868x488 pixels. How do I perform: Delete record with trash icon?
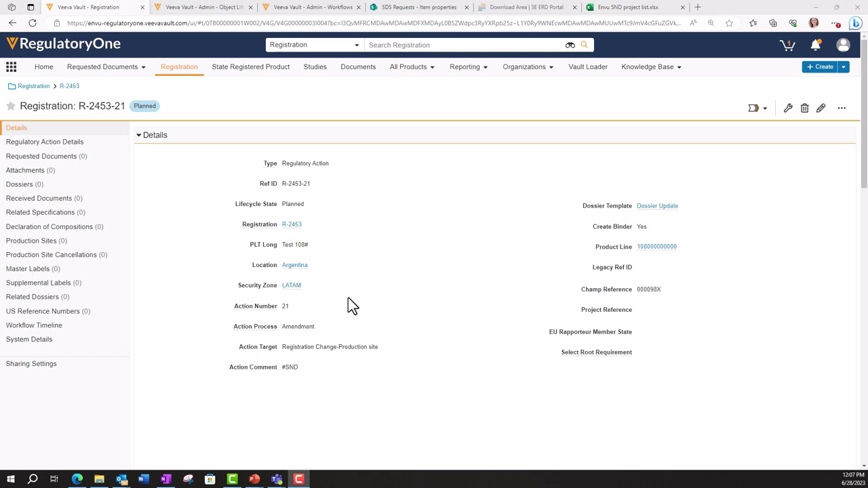pyautogui.click(x=804, y=108)
